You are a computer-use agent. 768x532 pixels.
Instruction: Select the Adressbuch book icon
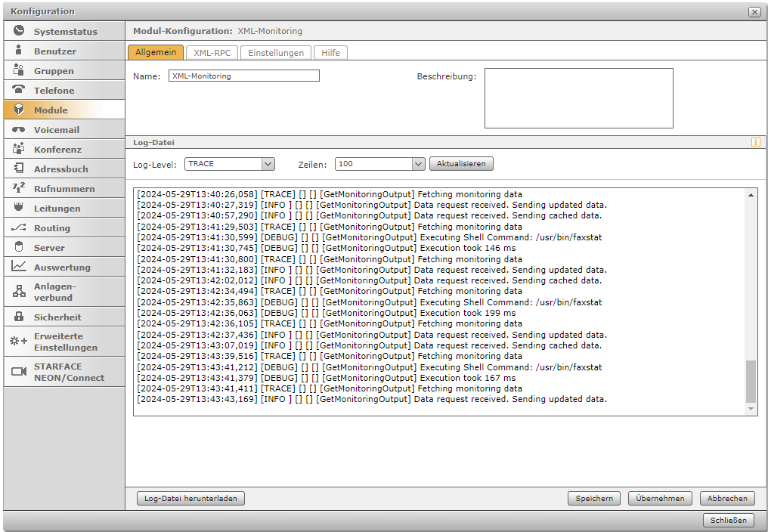(x=19, y=169)
